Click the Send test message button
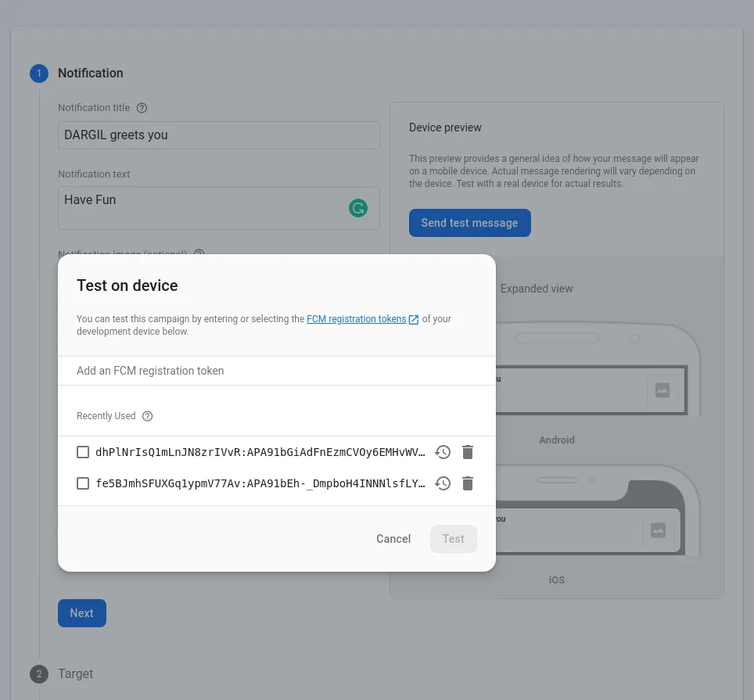754x700 pixels. point(469,222)
